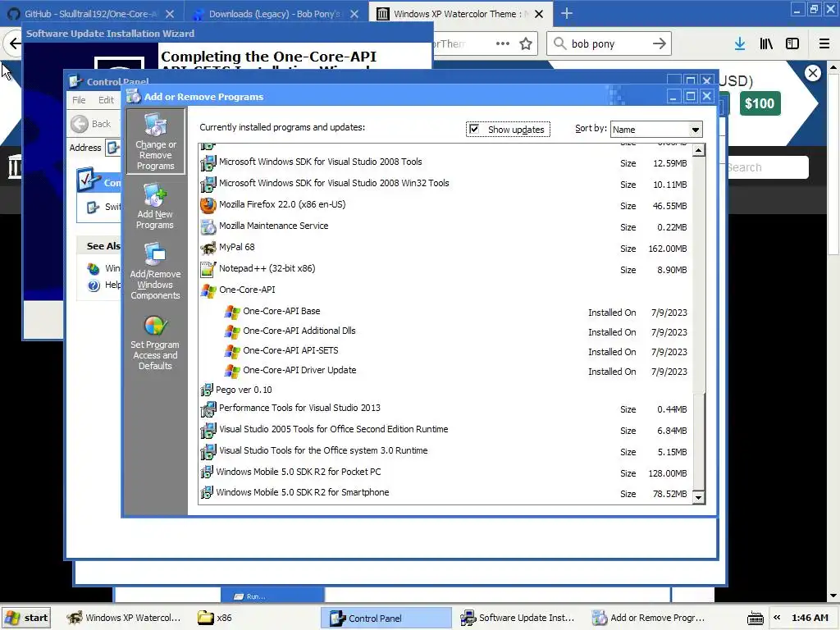Open browser hamburger menu

coord(824,44)
